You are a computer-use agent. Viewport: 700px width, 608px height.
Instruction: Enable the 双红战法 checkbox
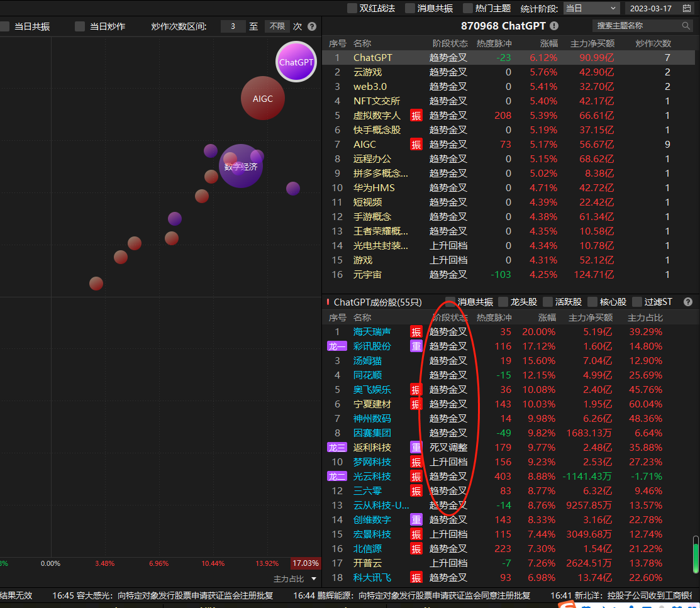352,8
